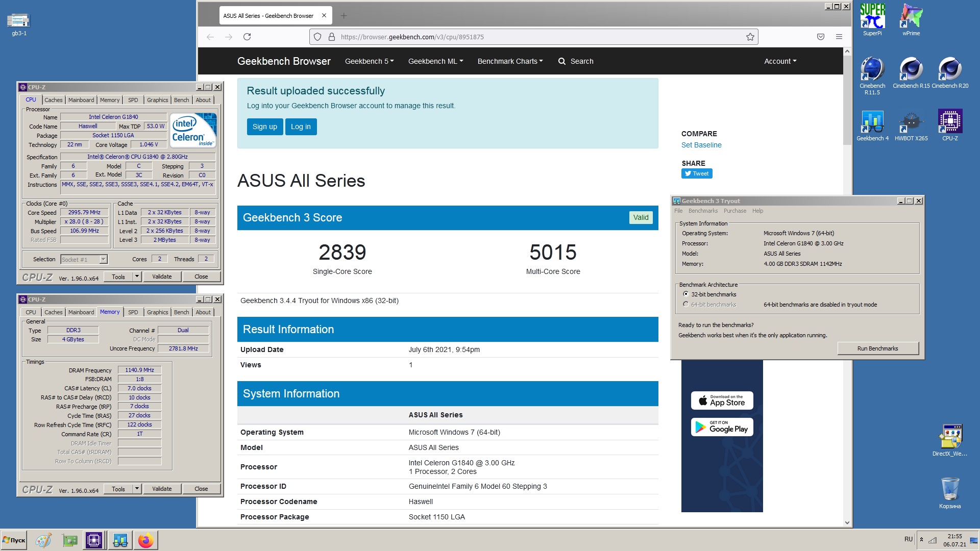This screenshot has height=551, width=980.
Task: Open Cinebench R15 desktop shortcut
Action: pos(911,72)
